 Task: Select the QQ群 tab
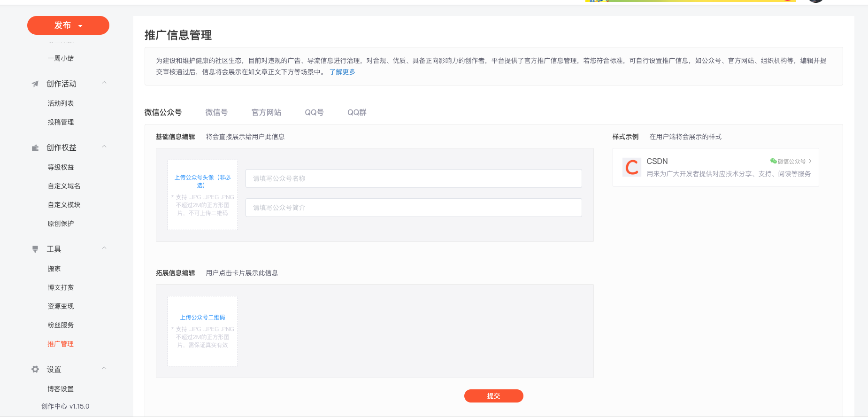click(357, 113)
